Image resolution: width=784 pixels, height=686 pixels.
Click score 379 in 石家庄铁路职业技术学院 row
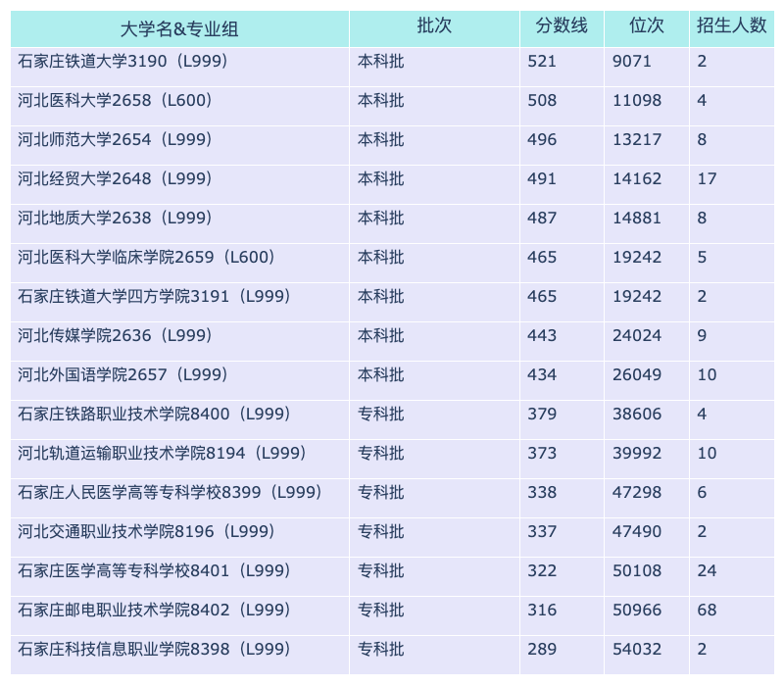click(x=542, y=414)
